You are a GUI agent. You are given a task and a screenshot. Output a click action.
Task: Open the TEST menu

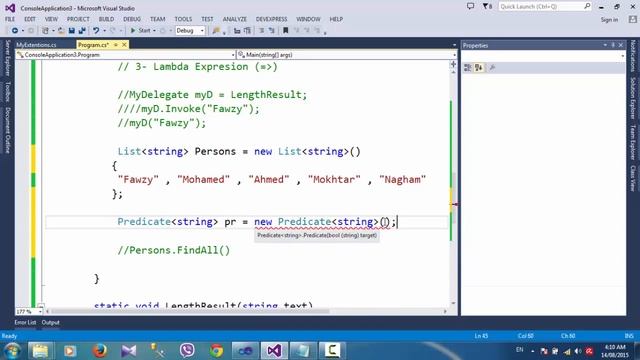point(207,19)
